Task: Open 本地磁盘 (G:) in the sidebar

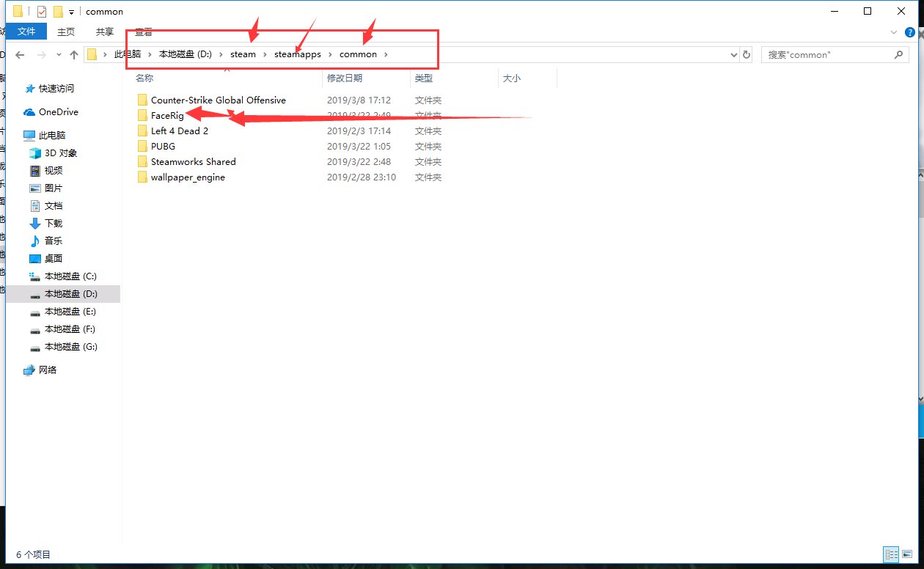Action: click(x=71, y=346)
